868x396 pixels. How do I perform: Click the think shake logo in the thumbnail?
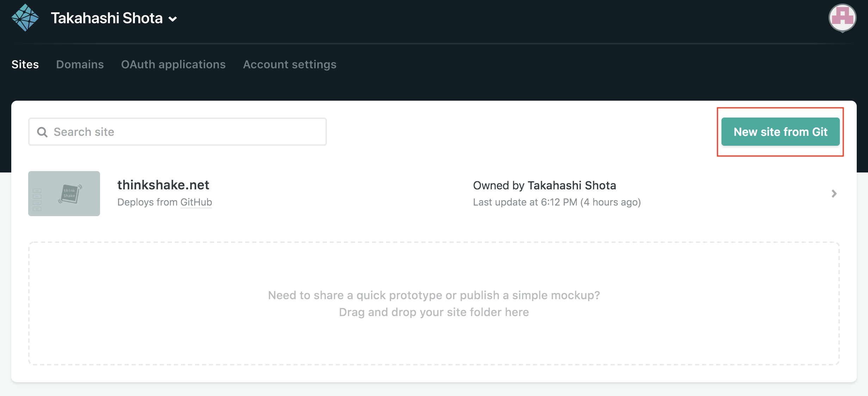[70, 193]
